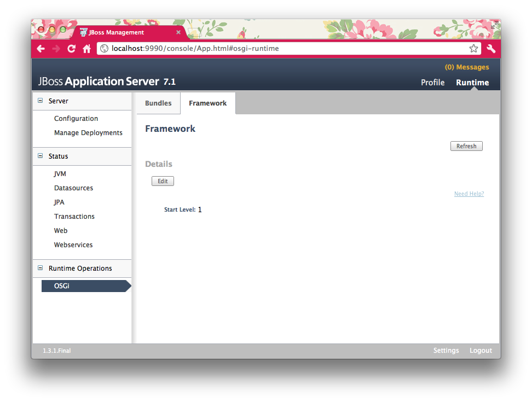Open Configuration under Server
This screenshot has height=402, width=532.
(76, 118)
